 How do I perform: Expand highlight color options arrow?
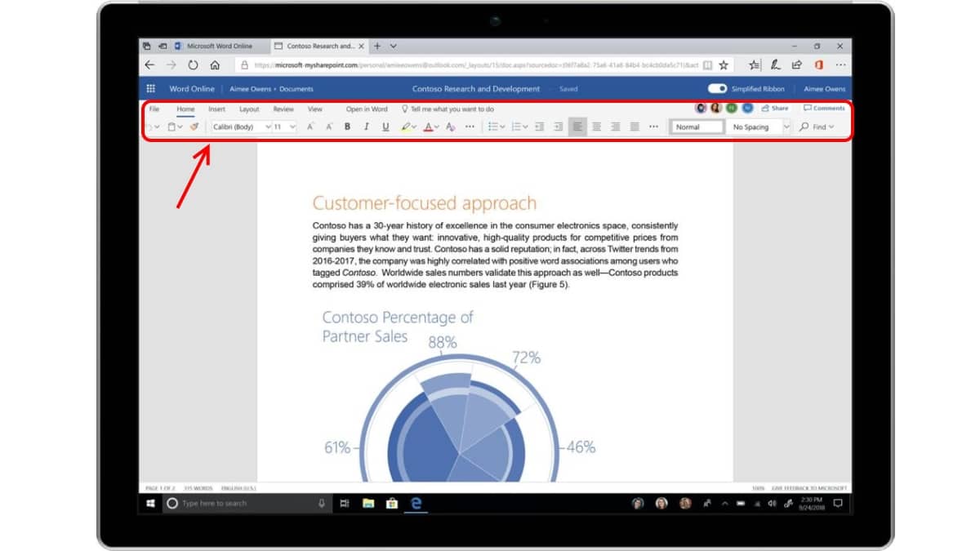coord(414,127)
